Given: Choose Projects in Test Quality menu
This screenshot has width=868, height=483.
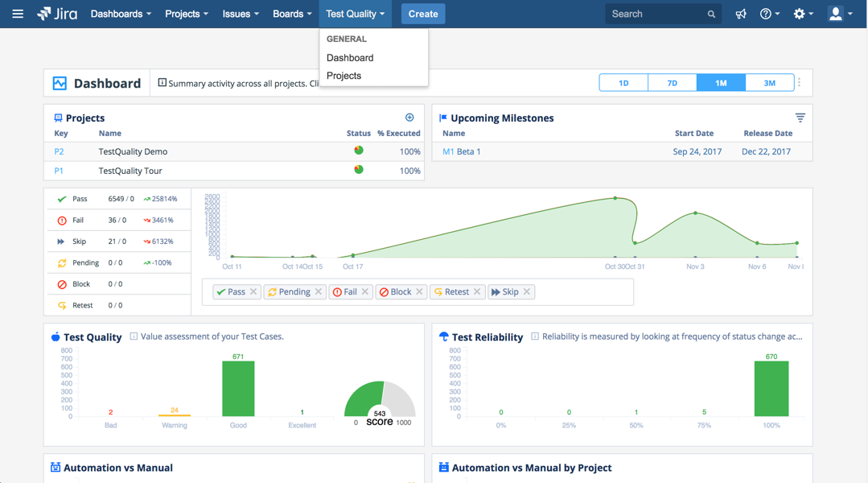Looking at the screenshot, I should click(343, 76).
